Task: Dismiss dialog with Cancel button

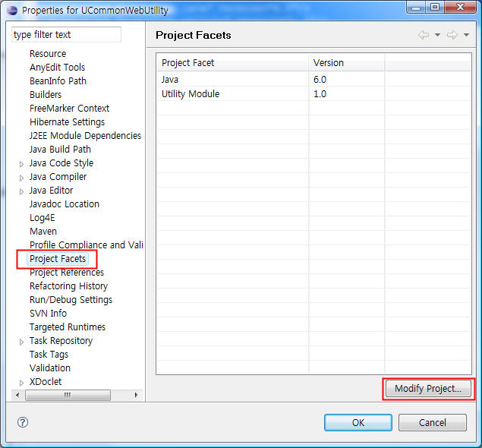Action: click(433, 422)
